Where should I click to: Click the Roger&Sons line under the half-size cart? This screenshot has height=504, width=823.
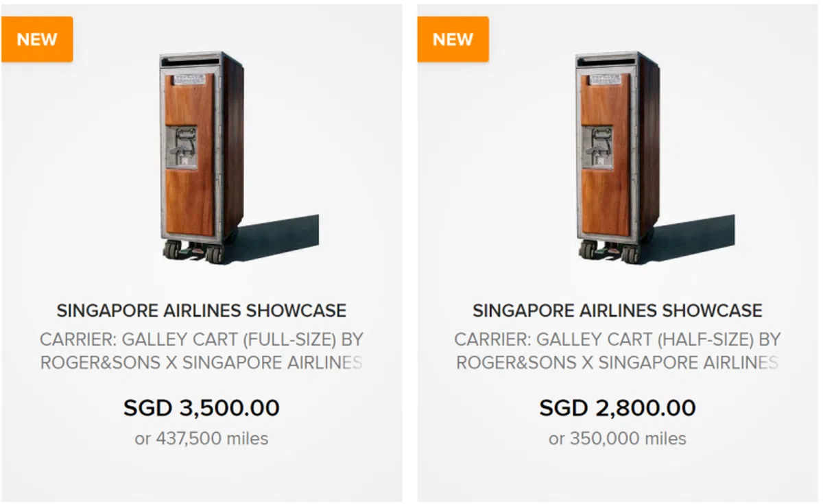point(617,363)
